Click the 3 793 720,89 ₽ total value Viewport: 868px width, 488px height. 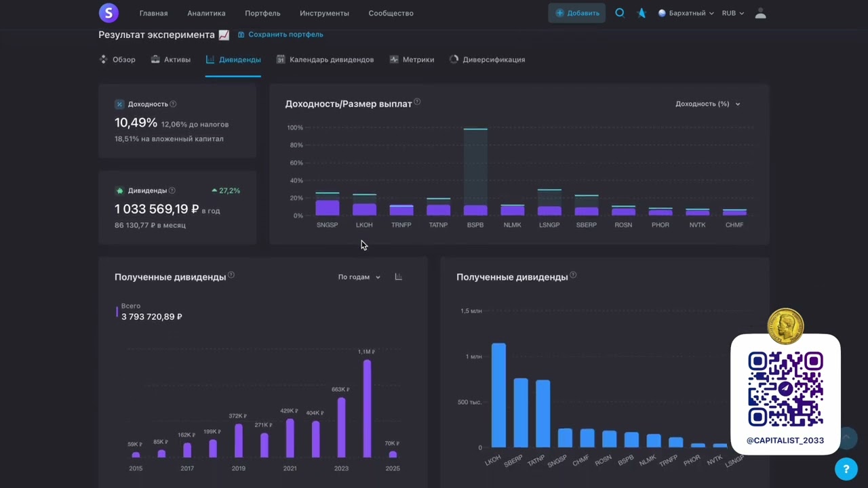(x=152, y=317)
